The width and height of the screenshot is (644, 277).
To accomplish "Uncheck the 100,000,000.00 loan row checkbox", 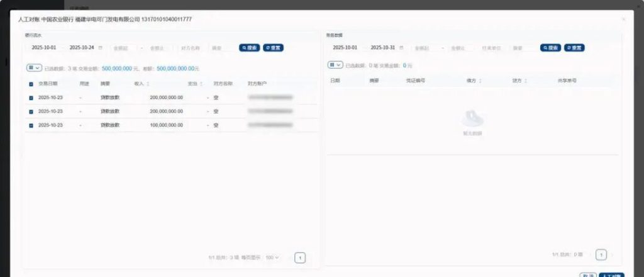I will point(31,125).
